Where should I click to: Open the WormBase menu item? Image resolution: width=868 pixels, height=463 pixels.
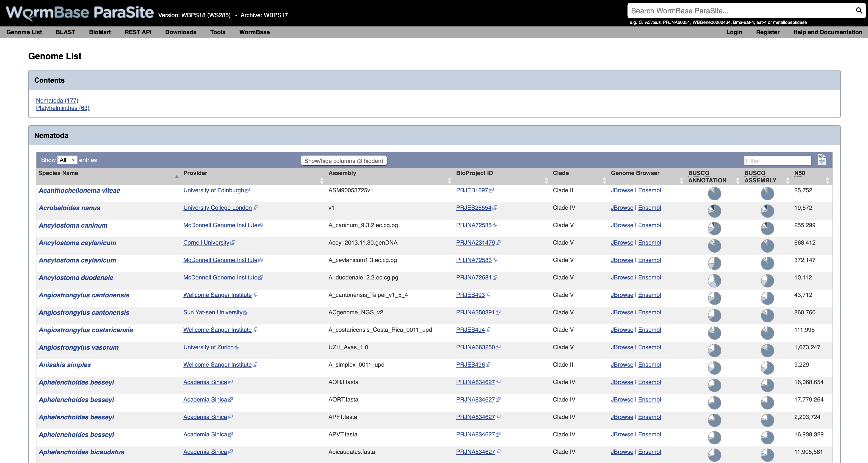tap(254, 32)
